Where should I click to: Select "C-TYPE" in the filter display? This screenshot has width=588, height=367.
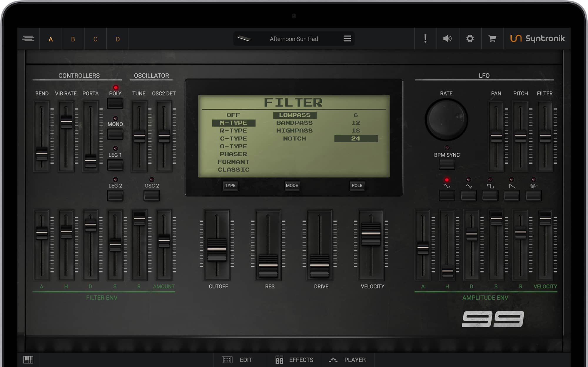coord(233,138)
